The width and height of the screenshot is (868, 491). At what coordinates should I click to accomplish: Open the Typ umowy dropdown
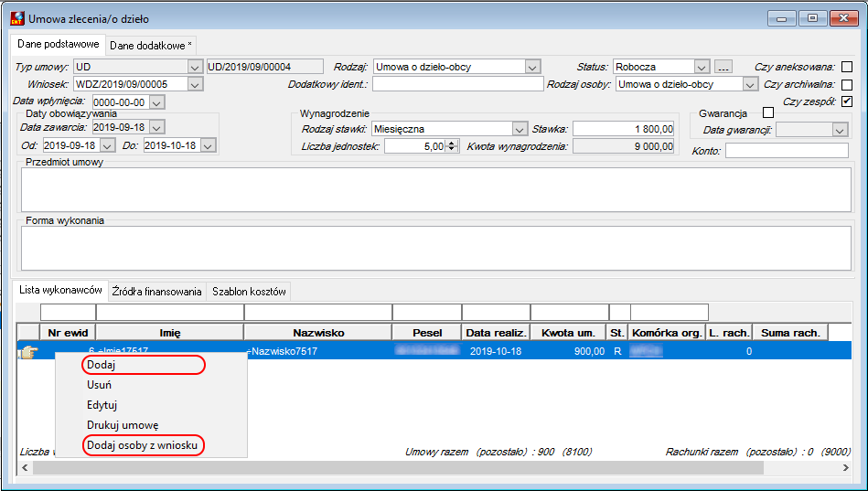point(195,68)
